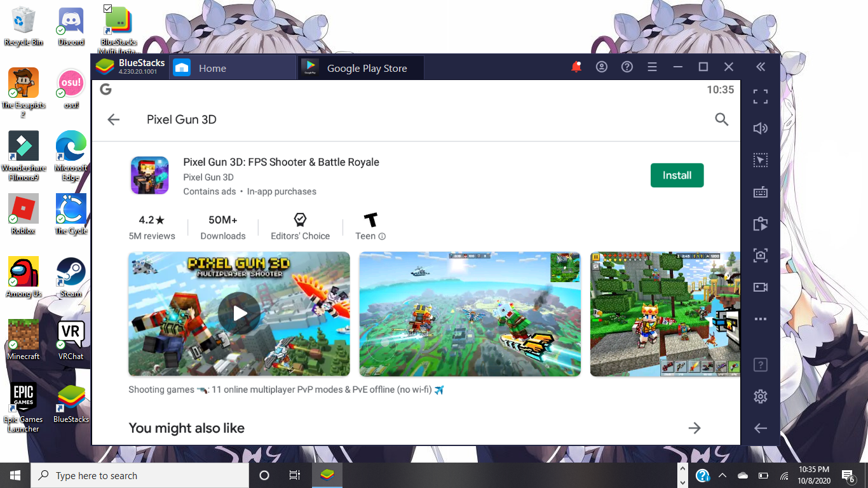Open the Windows Action Center notifications
The image size is (868, 488).
tap(848, 475)
